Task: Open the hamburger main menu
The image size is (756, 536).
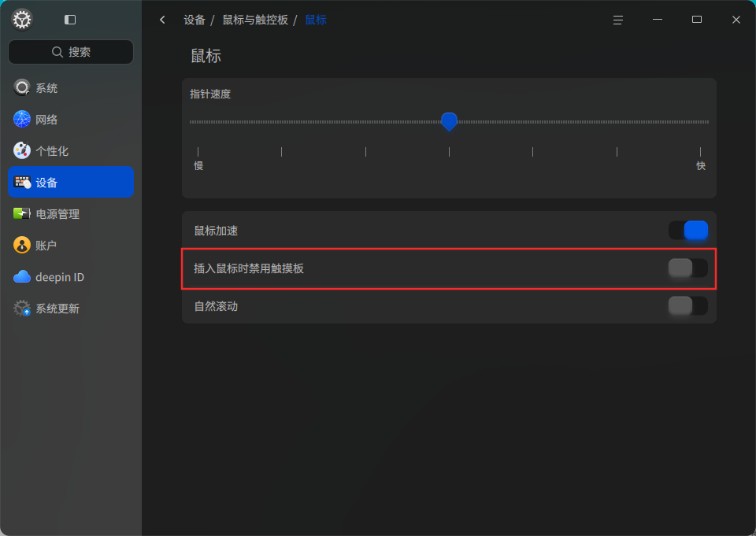Action: point(617,20)
